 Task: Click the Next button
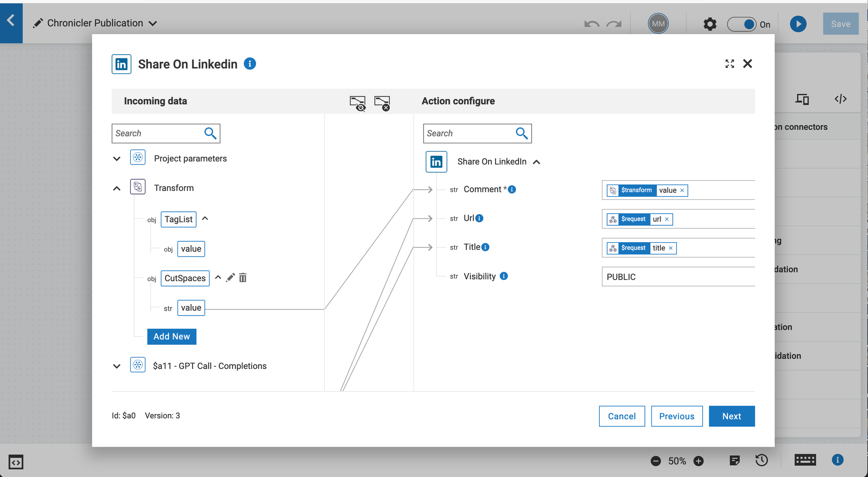click(731, 416)
